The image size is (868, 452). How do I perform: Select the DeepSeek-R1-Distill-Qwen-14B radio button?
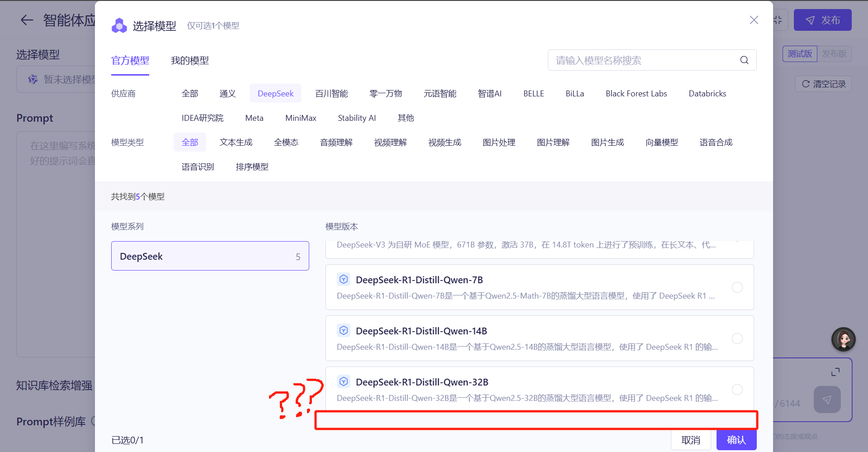(x=737, y=338)
